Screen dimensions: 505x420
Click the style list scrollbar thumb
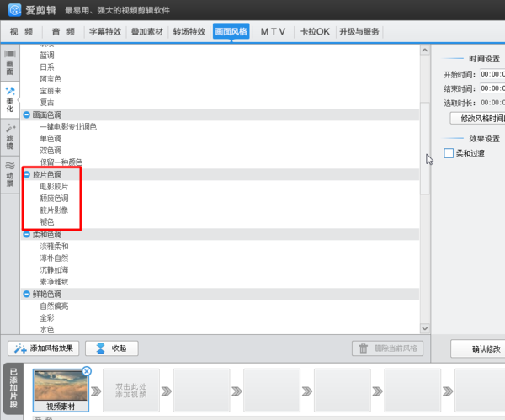425,148
